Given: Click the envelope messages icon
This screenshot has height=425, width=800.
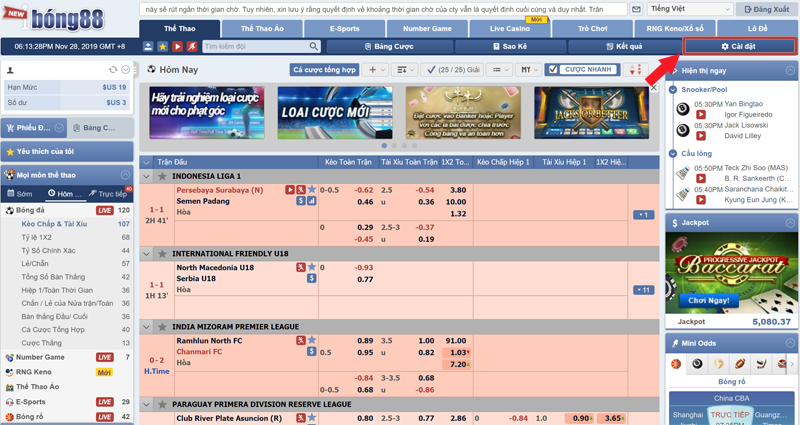Looking at the screenshot, I should [636, 9].
